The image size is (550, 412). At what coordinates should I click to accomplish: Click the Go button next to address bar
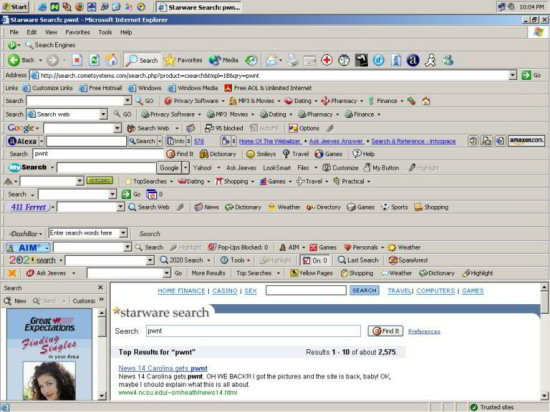[x=531, y=75]
